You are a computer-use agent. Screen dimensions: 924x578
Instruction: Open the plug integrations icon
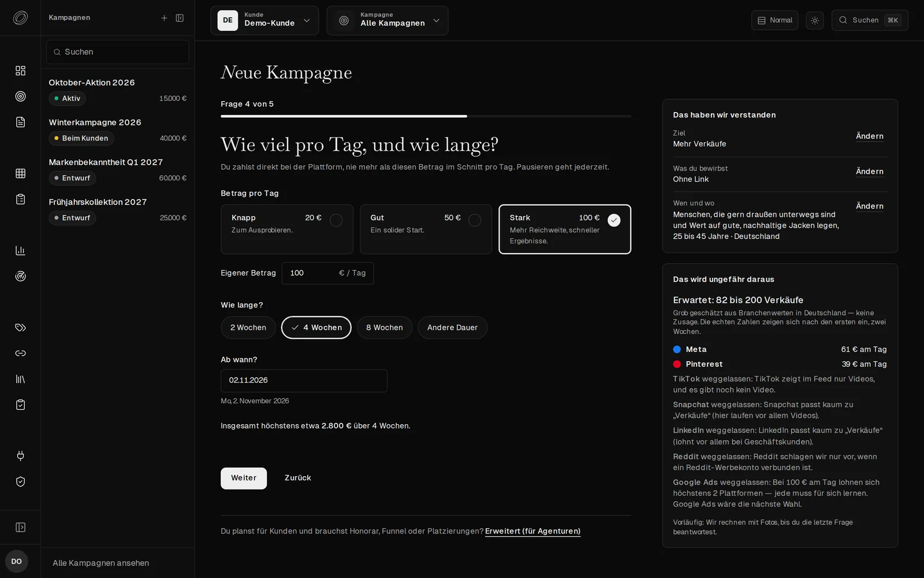point(20,456)
